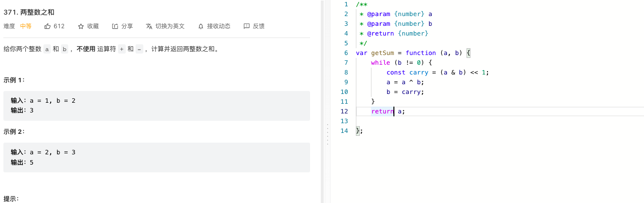Click line number 12 in the editor
This screenshot has width=644, height=203.
344,111
